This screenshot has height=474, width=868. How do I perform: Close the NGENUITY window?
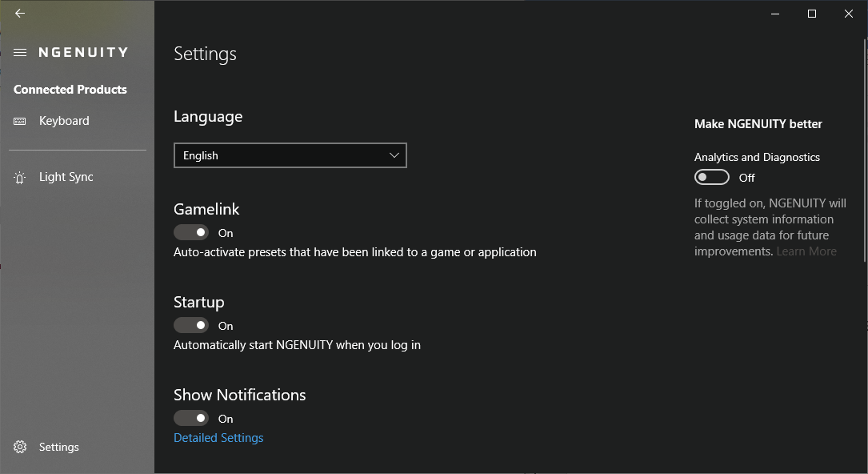[849, 14]
